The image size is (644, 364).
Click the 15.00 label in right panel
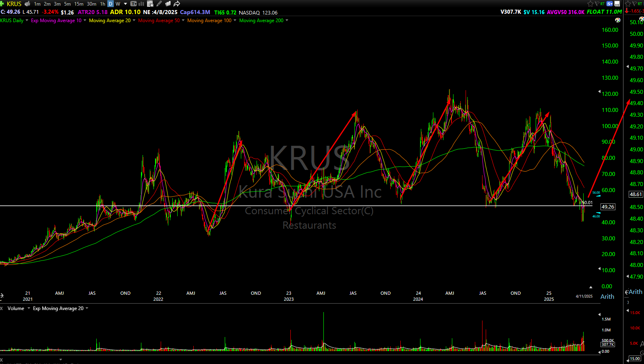click(x=635, y=359)
